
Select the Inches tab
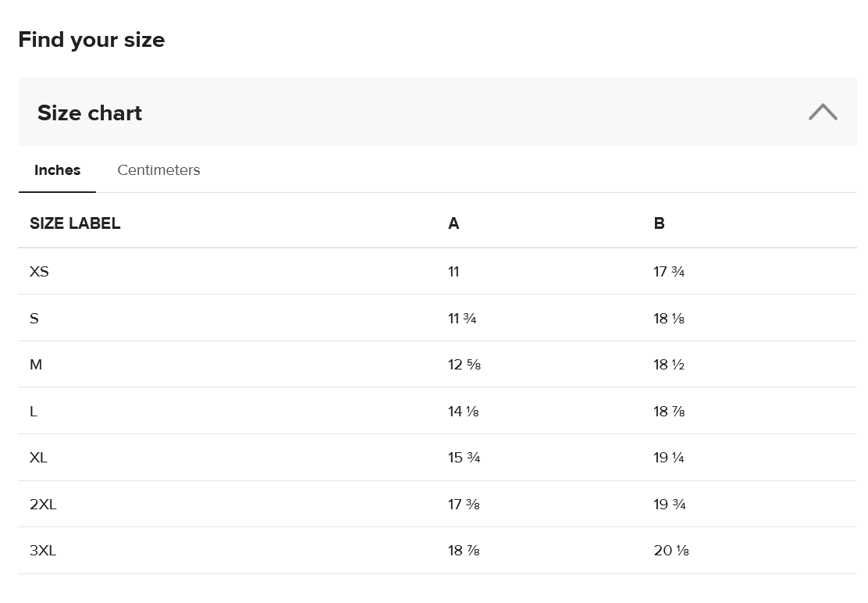(58, 170)
